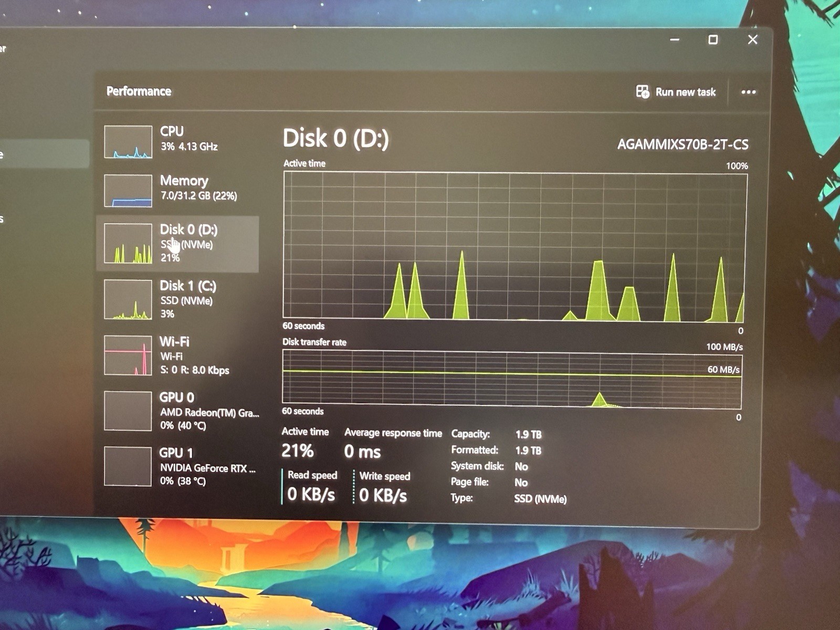Close the Task Manager window

coord(753,39)
